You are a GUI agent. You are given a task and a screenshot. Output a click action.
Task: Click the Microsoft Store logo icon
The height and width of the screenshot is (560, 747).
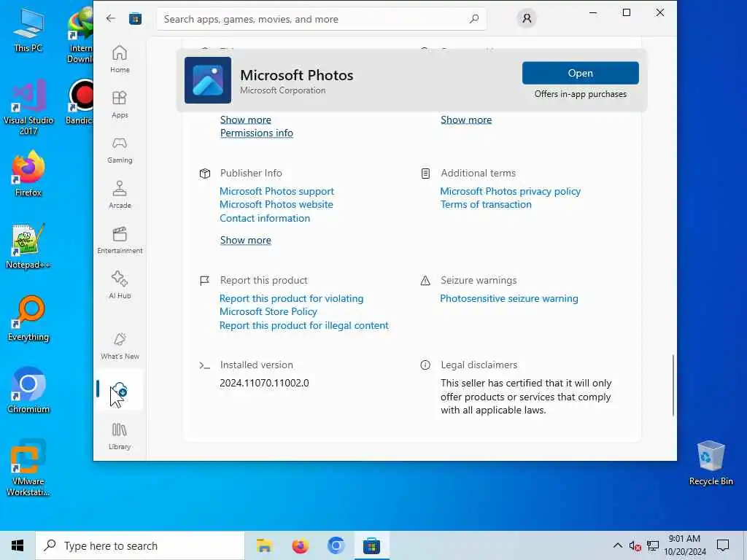click(135, 18)
